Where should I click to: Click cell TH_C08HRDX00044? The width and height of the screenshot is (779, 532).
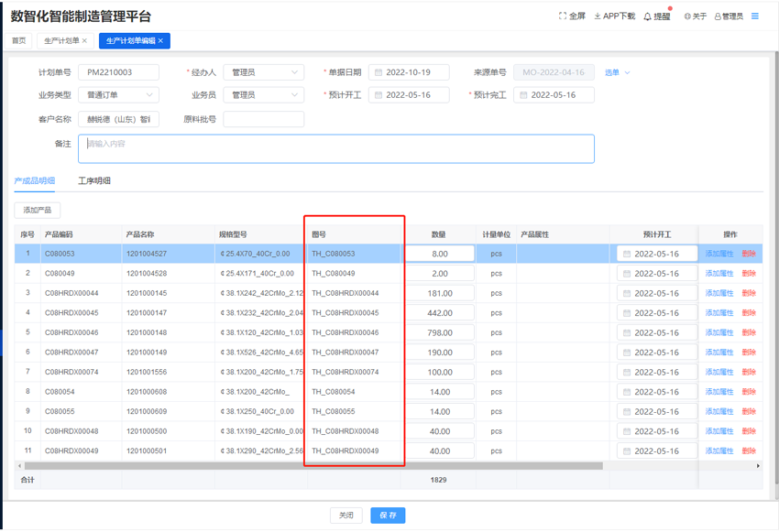[346, 293]
